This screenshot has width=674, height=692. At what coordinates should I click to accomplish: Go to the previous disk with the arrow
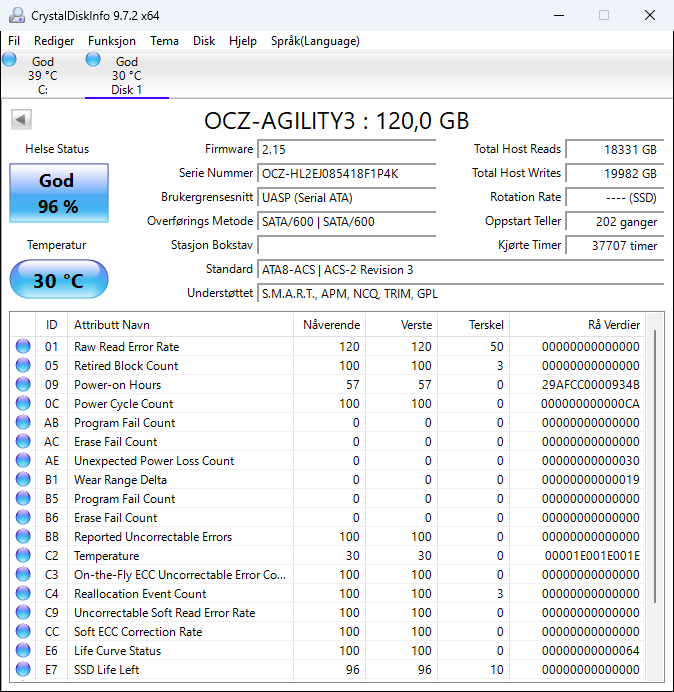click(21, 120)
